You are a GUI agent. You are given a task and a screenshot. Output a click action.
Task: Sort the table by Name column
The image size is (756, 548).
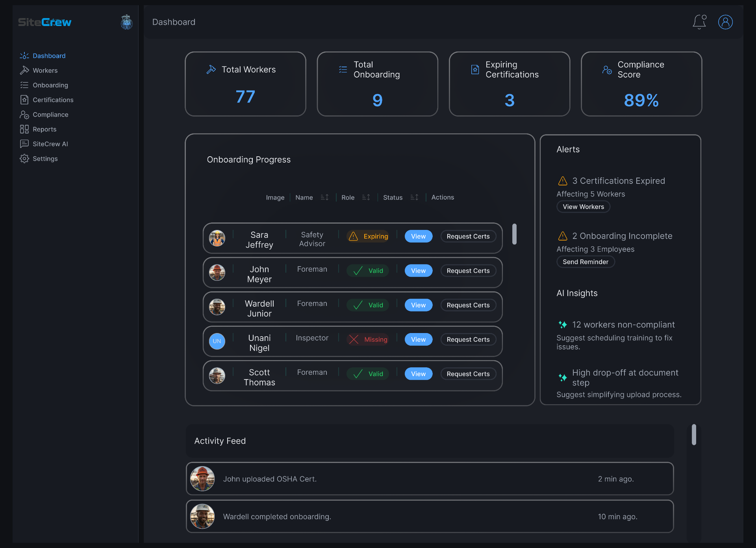[x=324, y=197]
